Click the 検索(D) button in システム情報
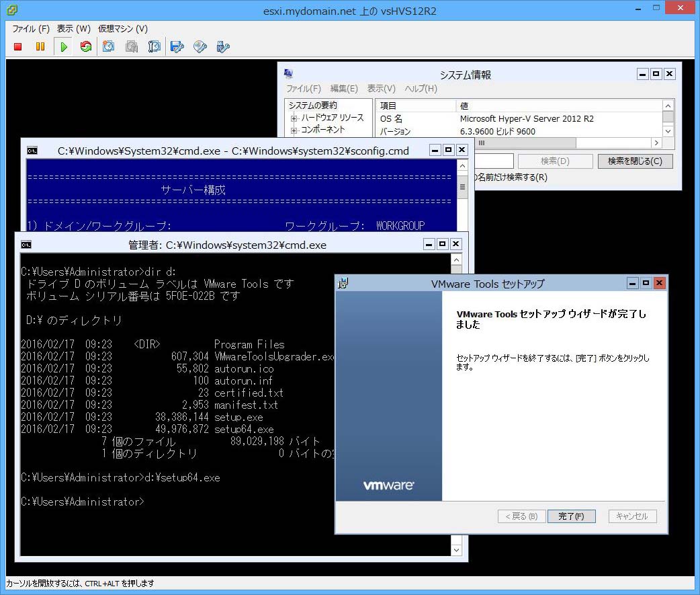Image resolution: width=700 pixels, height=595 pixels. pos(556,161)
